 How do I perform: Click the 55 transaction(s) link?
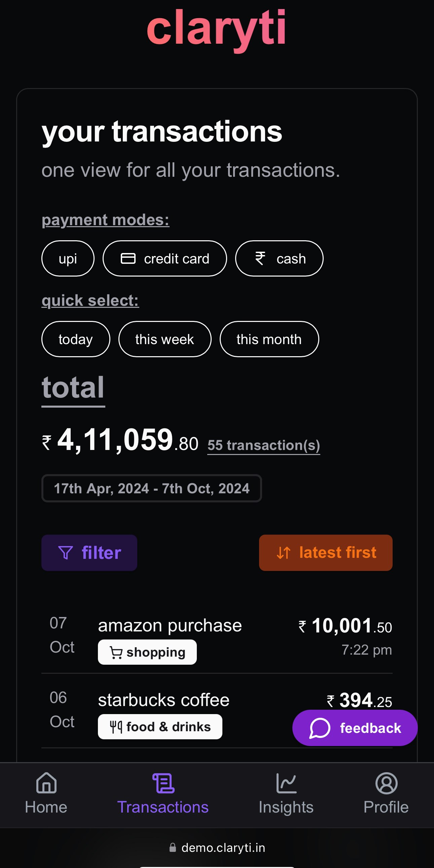pyautogui.click(x=263, y=445)
